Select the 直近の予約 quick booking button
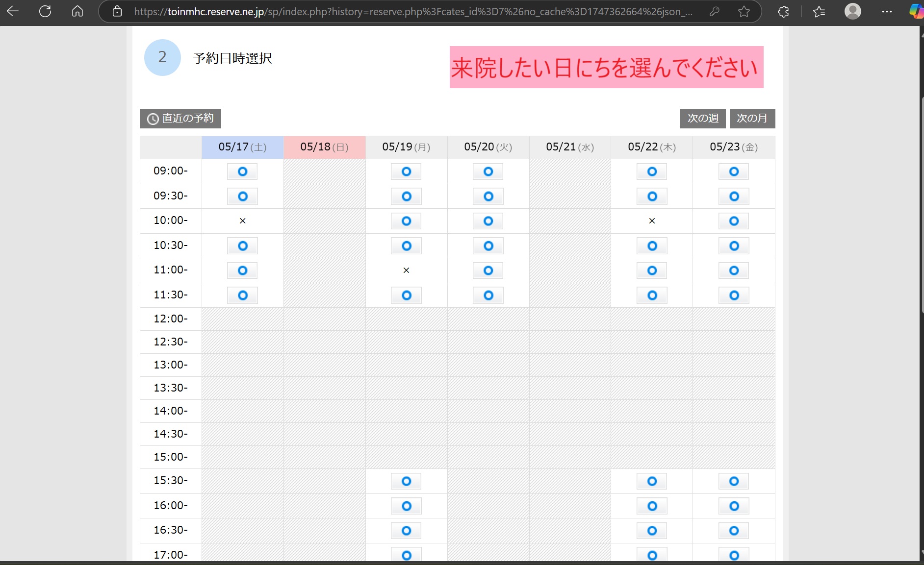Screen dimensions: 924x565 coord(180,118)
